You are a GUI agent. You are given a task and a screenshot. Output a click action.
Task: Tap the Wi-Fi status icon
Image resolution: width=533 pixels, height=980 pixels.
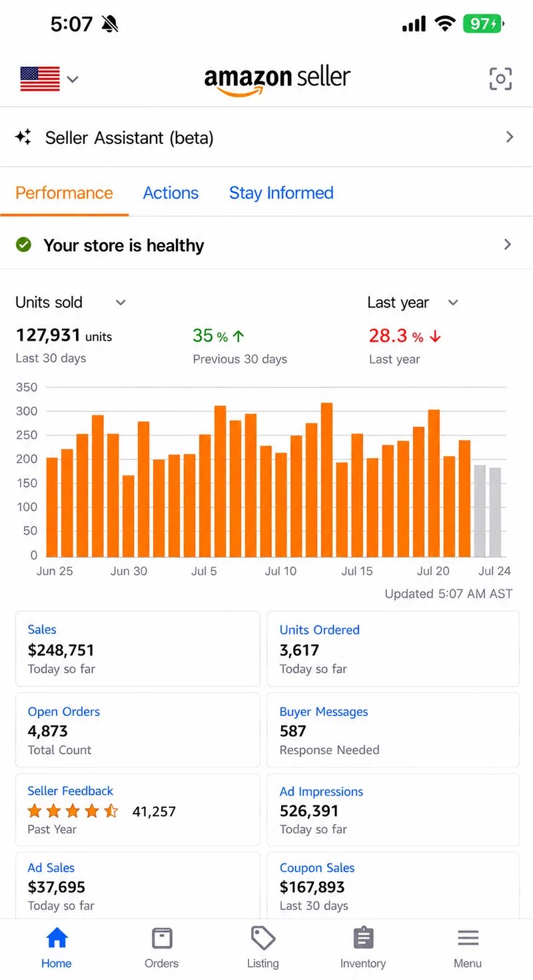click(x=444, y=25)
